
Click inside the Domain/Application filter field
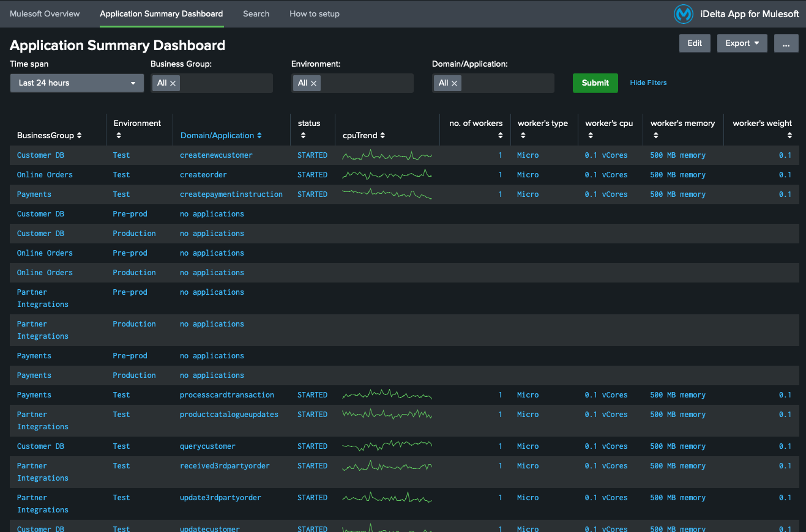pos(493,83)
